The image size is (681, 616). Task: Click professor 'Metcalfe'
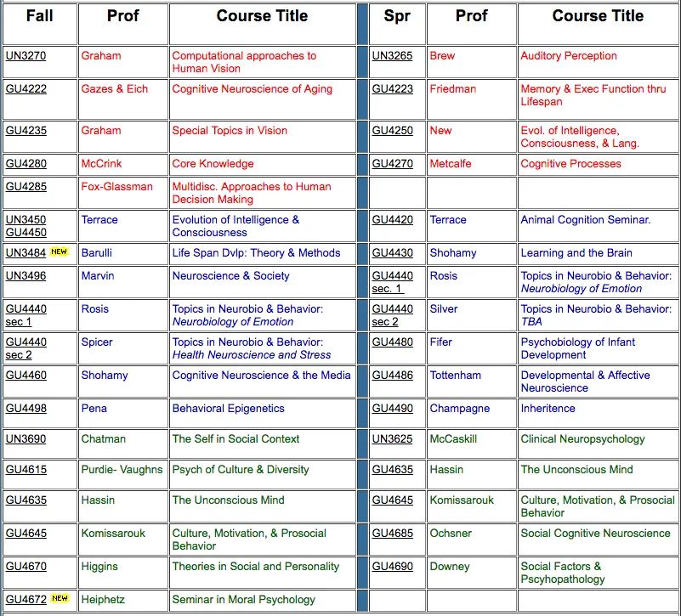pos(451,164)
